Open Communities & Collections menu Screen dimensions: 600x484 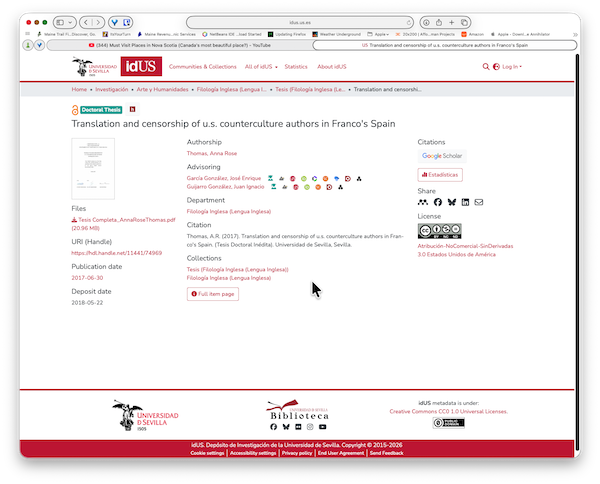[x=202, y=67]
